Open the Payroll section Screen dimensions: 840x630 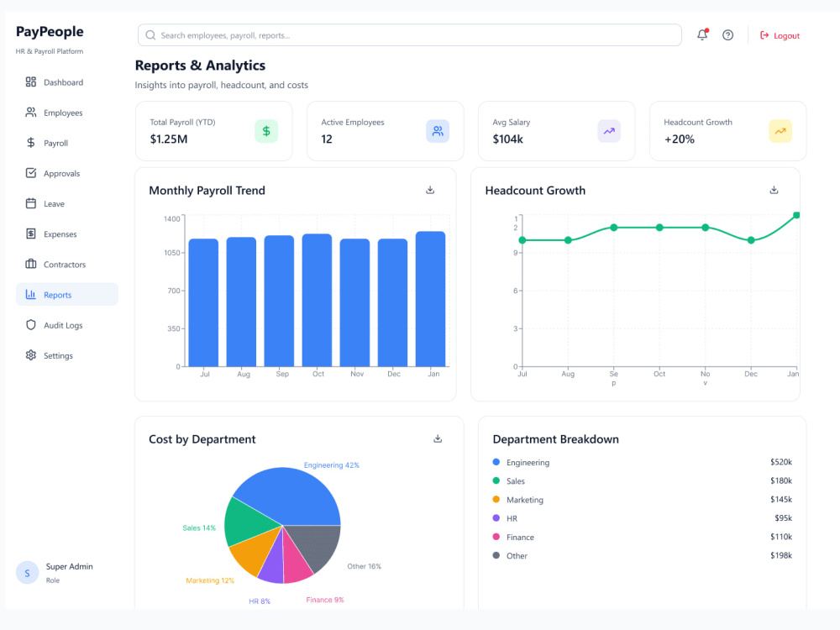click(67, 143)
